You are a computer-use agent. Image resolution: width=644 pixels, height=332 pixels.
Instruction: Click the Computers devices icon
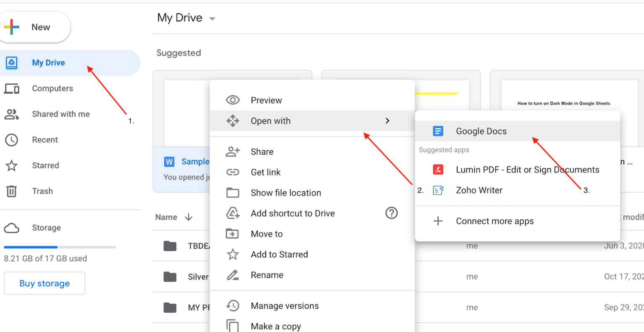pos(11,89)
